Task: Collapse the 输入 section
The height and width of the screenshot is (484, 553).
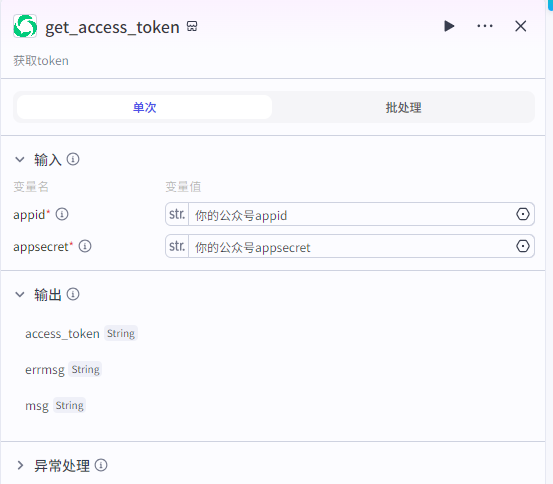Action: (20, 159)
